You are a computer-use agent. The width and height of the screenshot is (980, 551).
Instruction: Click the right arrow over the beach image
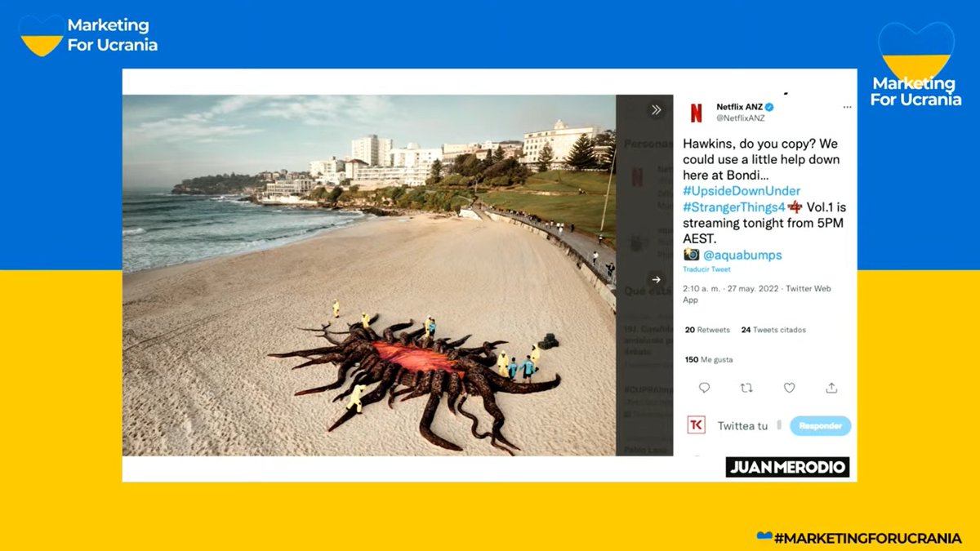pyautogui.click(x=656, y=279)
